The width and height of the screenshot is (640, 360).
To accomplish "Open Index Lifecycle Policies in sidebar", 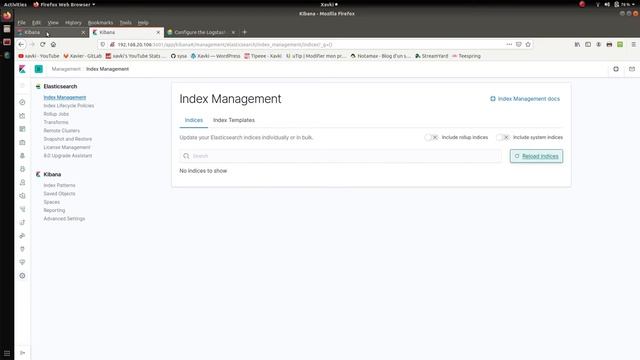I will tap(69, 106).
